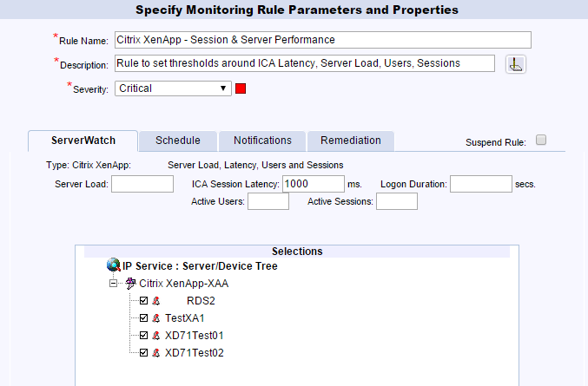Image resolution: width=588 pixels, height=386 pixels.
Task: Click the red severity color swatch
Action: coord(241,88)
